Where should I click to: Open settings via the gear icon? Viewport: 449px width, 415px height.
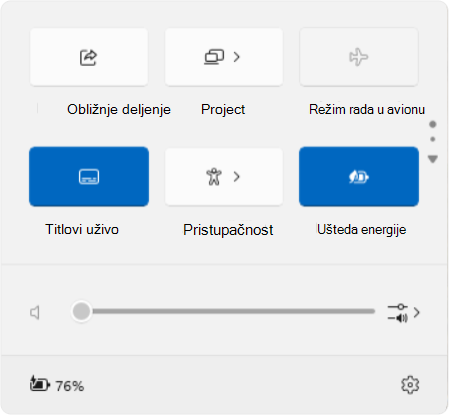click(410, 385)
